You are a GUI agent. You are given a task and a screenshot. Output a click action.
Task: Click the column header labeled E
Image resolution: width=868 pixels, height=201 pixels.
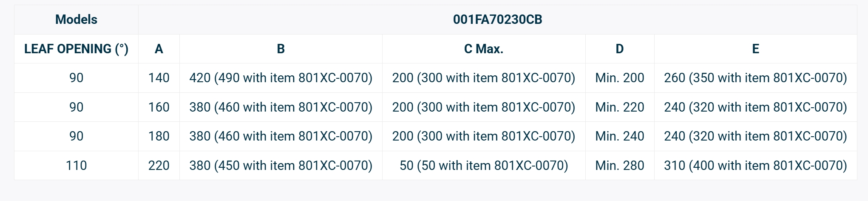click(755, 49)
